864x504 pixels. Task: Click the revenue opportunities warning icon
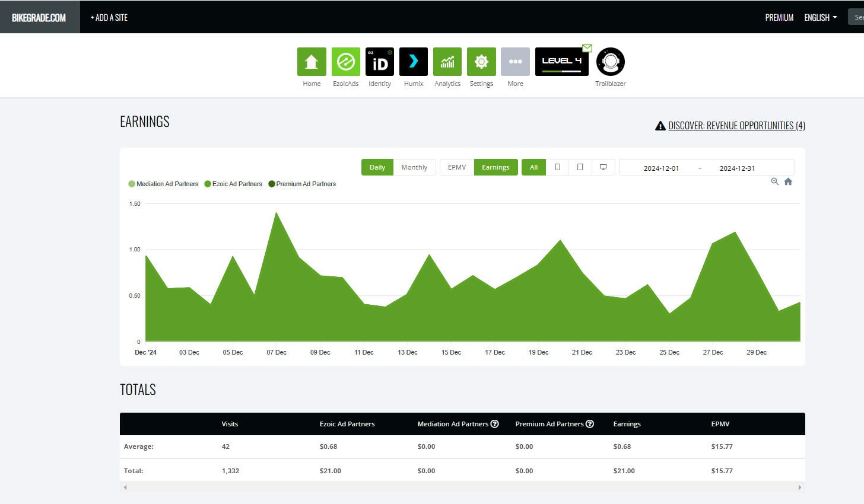[x=660, y=126]
